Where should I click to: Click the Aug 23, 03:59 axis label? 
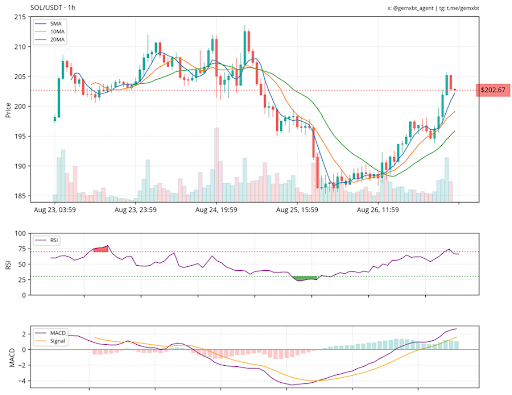click(55, 210)
